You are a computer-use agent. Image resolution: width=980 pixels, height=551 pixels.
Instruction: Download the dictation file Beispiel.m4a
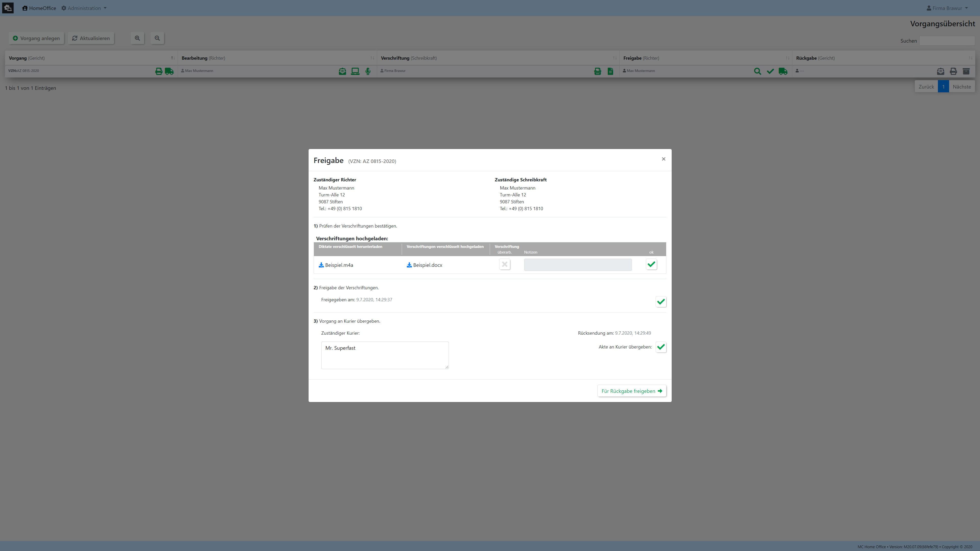pos(336,265)
